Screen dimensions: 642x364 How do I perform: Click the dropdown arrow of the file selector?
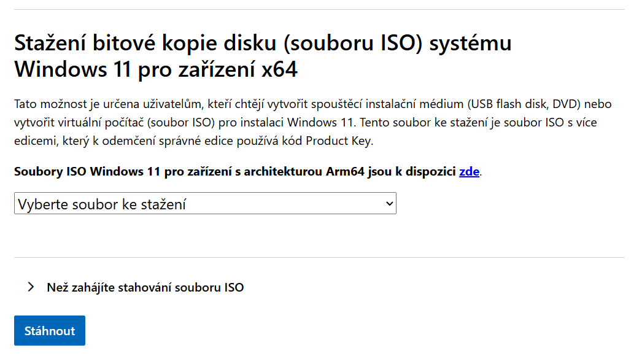pyautogui.click(x=388, y=204)
